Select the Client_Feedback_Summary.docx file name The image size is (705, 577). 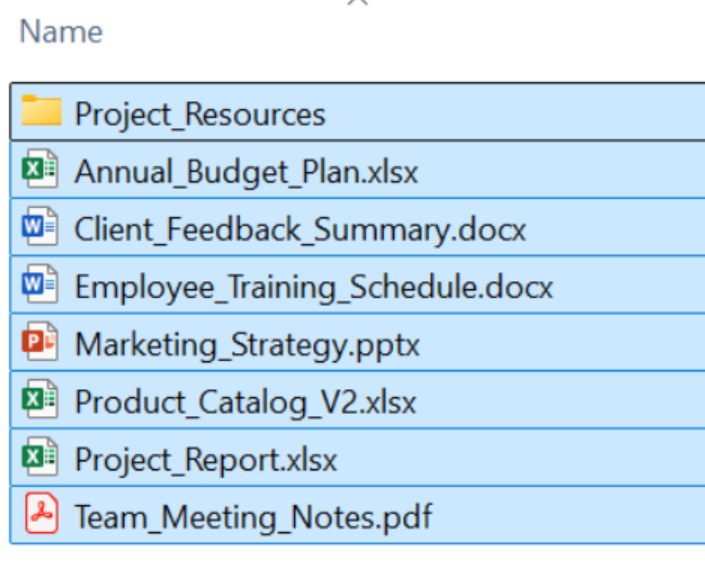(x=300, y=230)
